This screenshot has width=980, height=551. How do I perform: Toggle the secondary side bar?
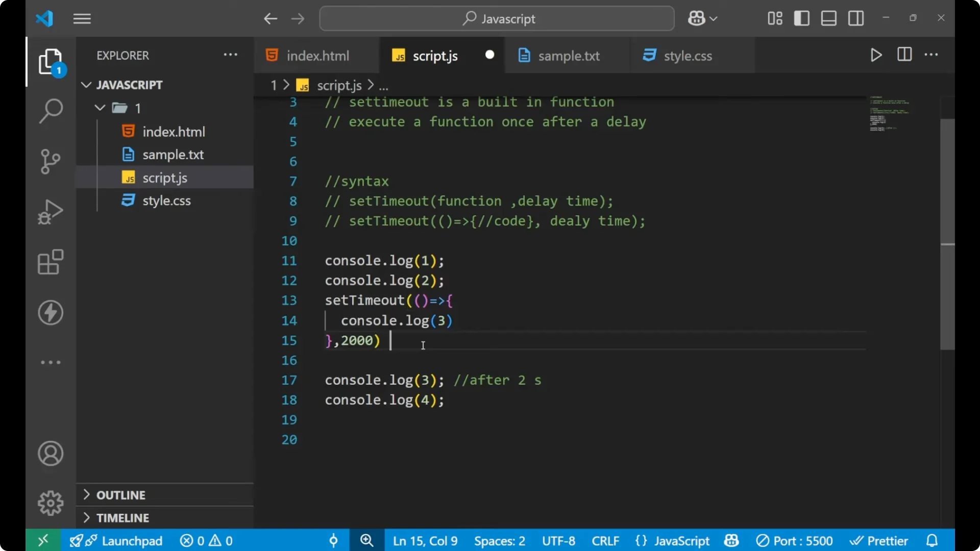point(855,18)
